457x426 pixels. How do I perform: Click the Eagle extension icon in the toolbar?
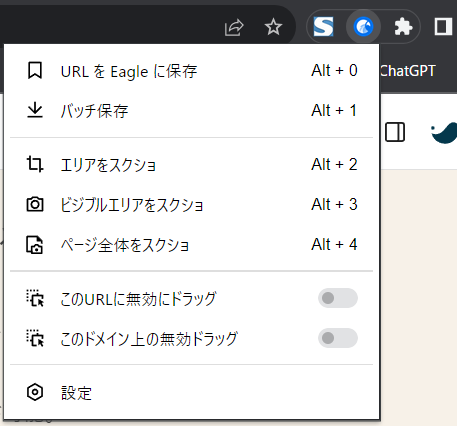tap(363, 27)
